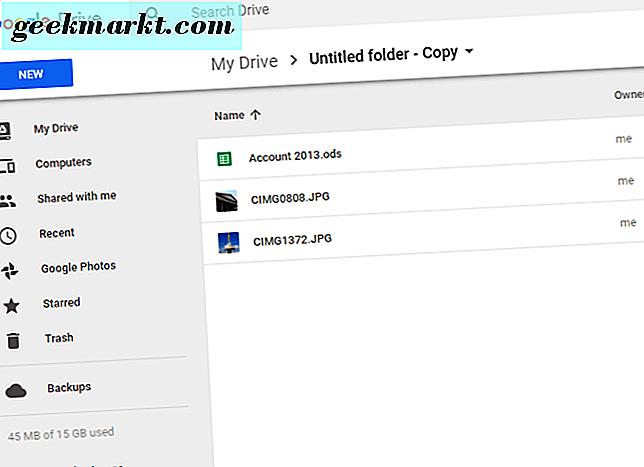Screen dimensions: 644x467
Task: Click the Computers devices icon
Action: point(6,165)
